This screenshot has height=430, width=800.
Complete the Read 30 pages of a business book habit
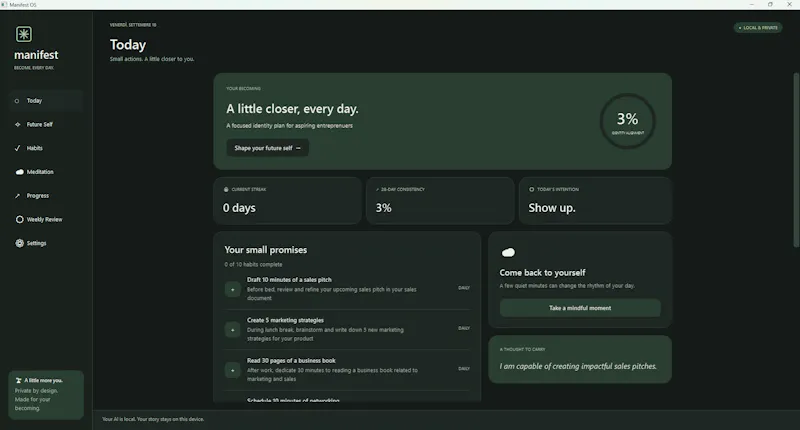[x=233, y=370]
